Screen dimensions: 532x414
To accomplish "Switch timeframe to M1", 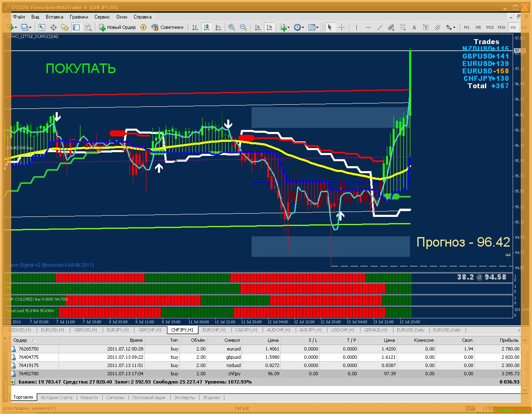I will [x=467, y=27].
